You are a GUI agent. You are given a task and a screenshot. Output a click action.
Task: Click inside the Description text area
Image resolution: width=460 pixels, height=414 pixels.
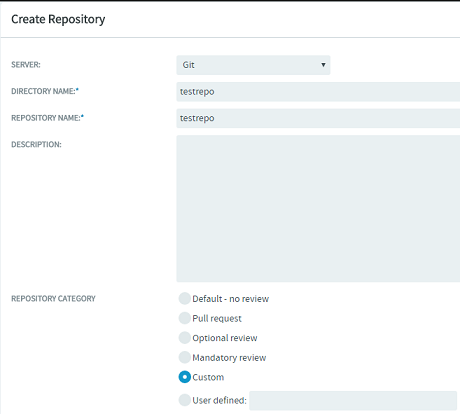point(318,209)
